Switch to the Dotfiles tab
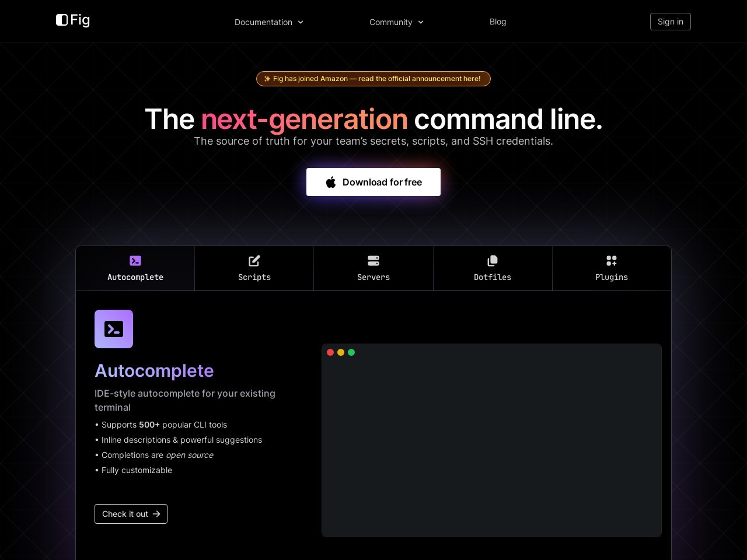Screen dimensions: 747x560 [493, 268]
